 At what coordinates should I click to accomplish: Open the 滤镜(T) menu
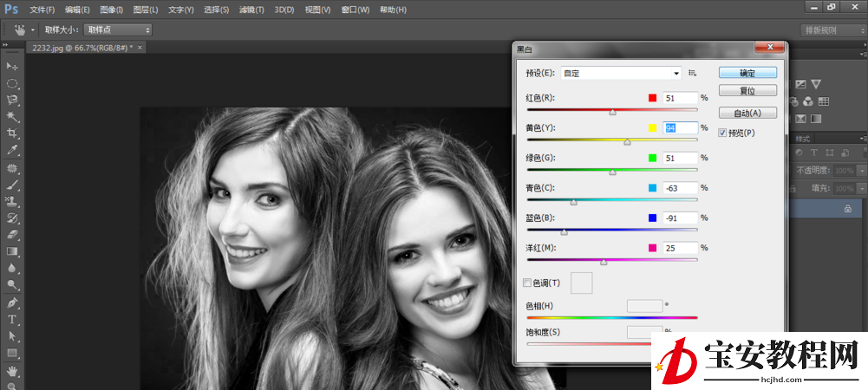coord(251,10)
